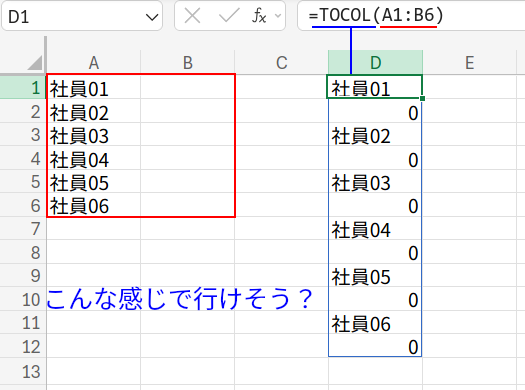This screenshot has width=525, height=390.
Task: Select row 6 header
Action: click(x=23, y=205)
